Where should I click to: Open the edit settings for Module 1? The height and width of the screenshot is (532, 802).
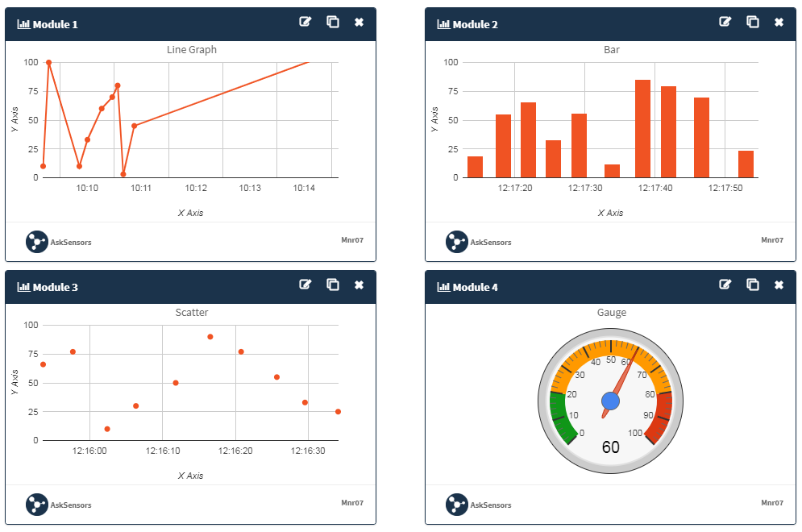click(x=305, y=23)
